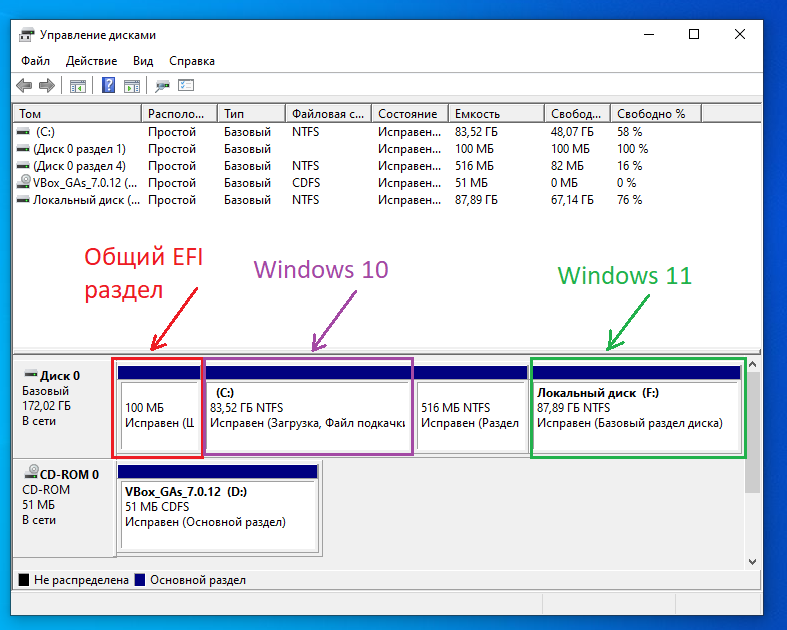Click the Disk Management title bar icon
Image resolution: width=787 pixels, height=630 pixels.
[27, 35]
